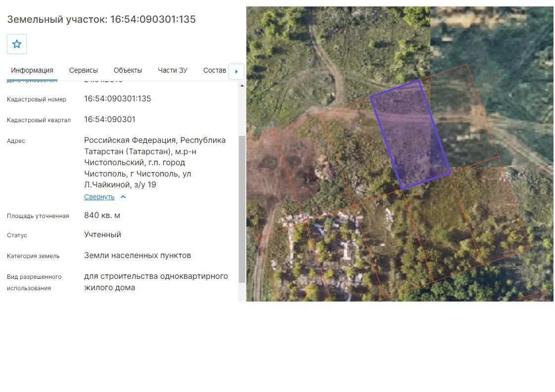The image size is (555, 392).
Task: Select the highlighted purple parcel on the map
Action: [x=410, y=134]
